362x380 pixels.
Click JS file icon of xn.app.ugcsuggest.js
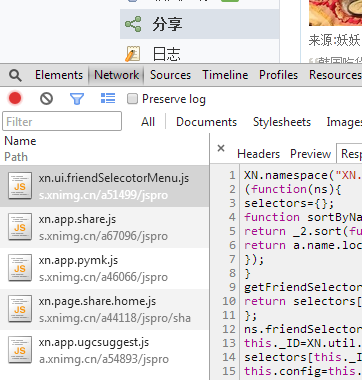click(20, 350)
